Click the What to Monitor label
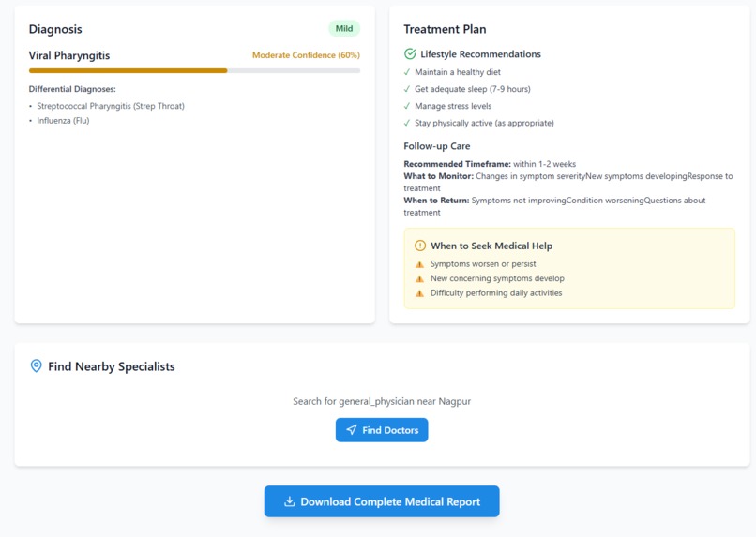This screenshot has width=756, height=537. click(439, 176)
